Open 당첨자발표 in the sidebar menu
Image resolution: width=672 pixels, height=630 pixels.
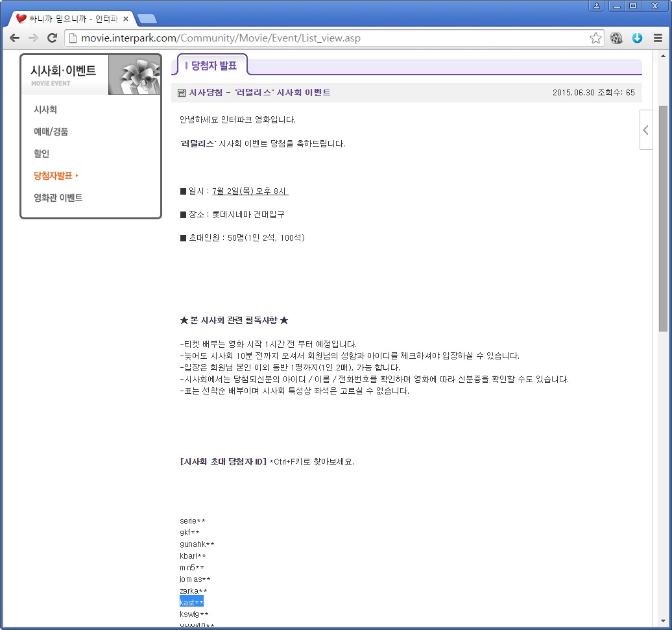53,176
